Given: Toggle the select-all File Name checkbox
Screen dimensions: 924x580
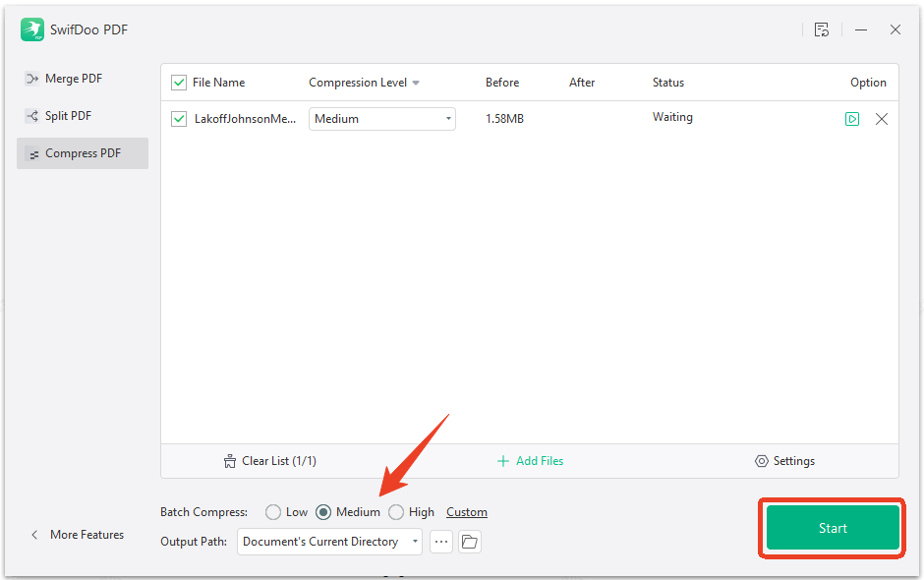Looking at the screenshot, I should [x=179, y=83].
